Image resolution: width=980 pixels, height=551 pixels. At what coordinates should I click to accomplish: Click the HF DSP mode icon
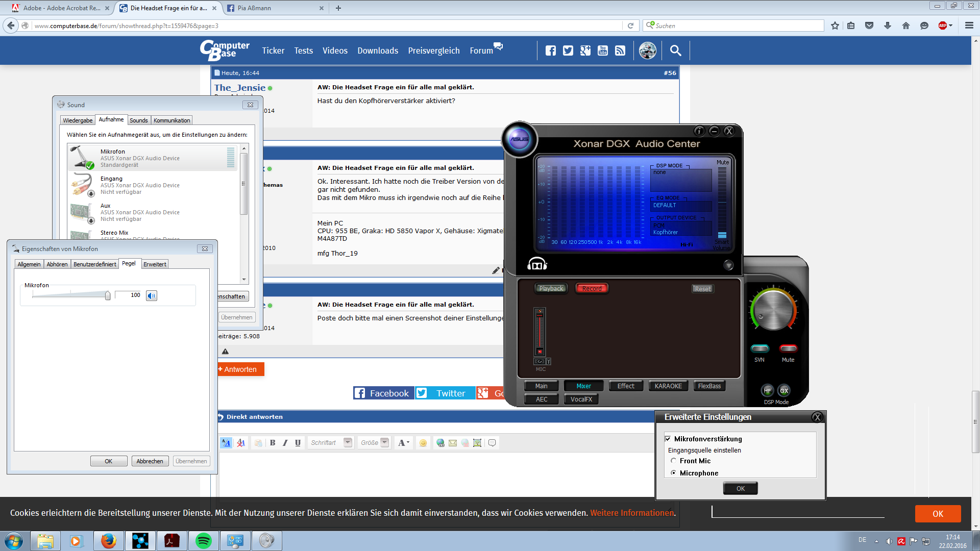[767, 390]
